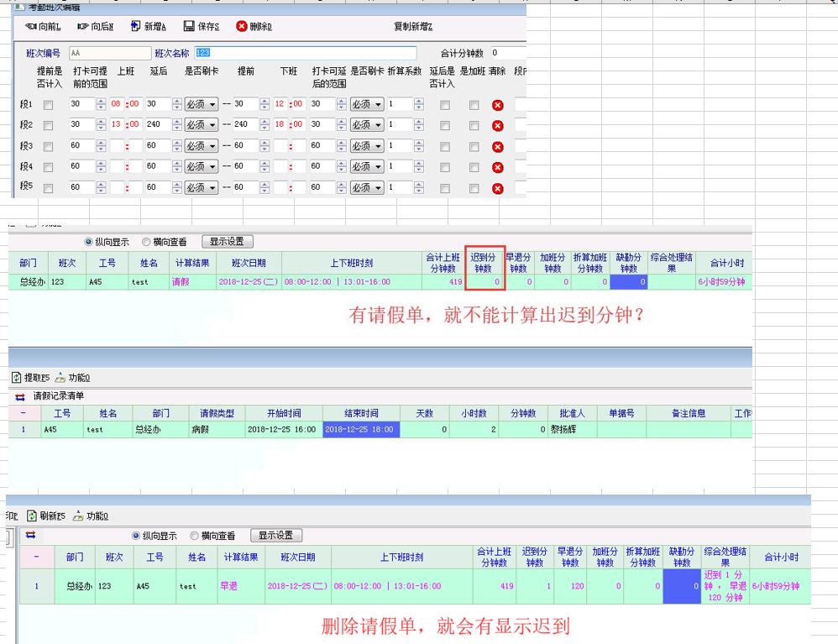Save the shift with the 保存 icon
This screenshot has height=644, width=838.
(x=189, y=27)
